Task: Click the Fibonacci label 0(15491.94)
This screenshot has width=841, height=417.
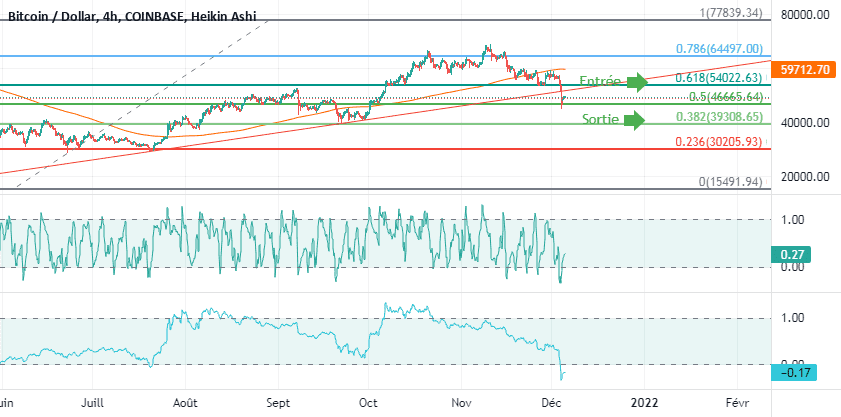Action: (x=731, y=182)
